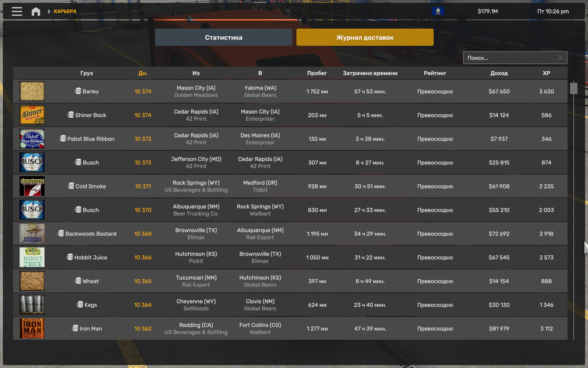Click the $72 692 income value
The height and width of the screenshot is (368, 588).
pos(499,233)
